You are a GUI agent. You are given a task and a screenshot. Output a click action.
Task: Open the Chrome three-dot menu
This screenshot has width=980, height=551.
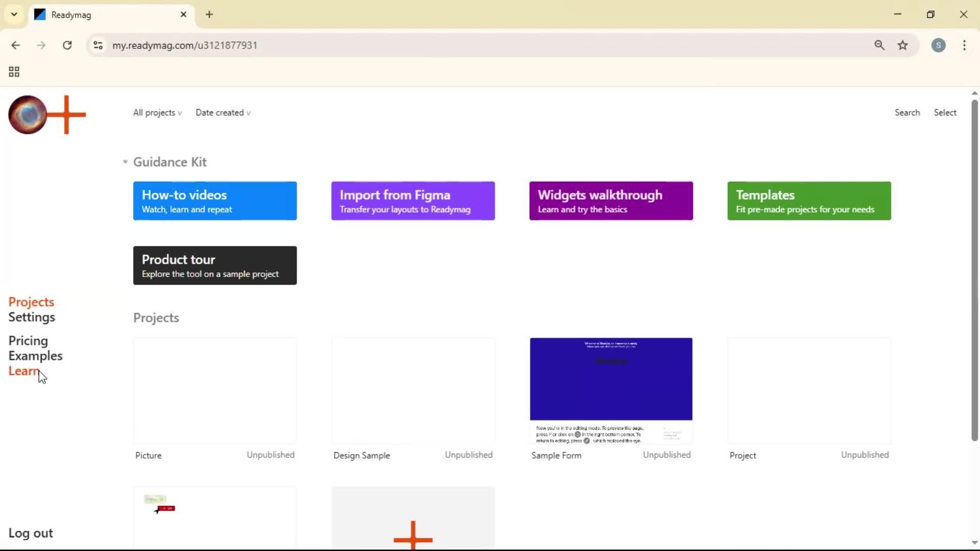(965, 45)
